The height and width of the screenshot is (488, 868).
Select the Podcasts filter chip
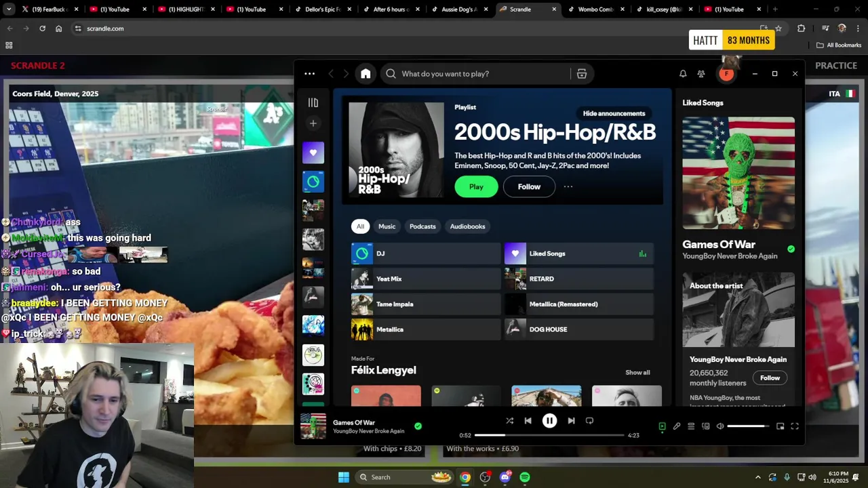422,226
